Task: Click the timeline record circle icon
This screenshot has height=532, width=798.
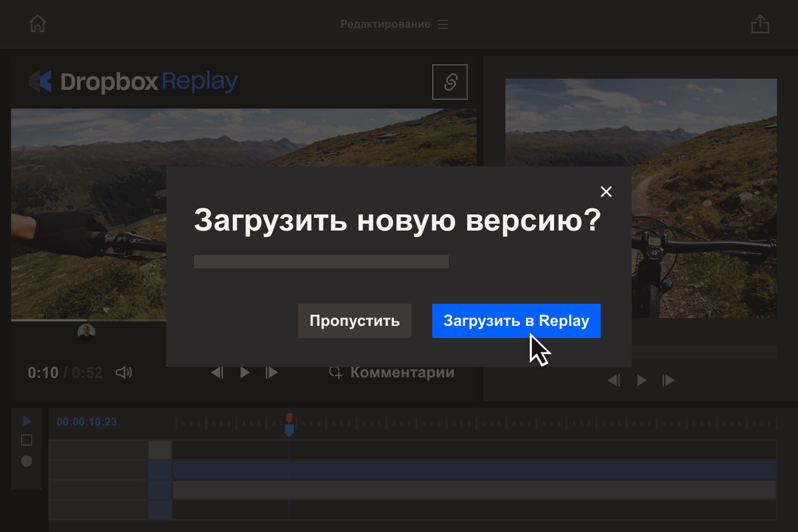Action: coord(27,461)
